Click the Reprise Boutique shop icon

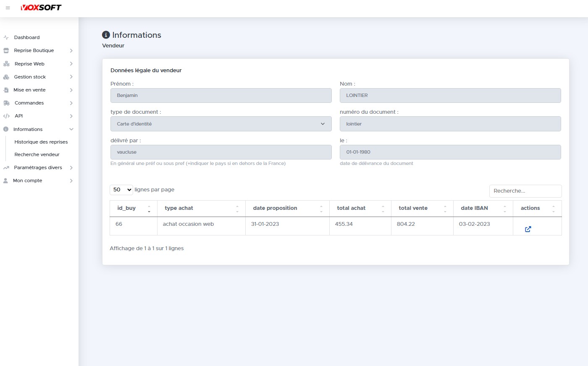6,50
